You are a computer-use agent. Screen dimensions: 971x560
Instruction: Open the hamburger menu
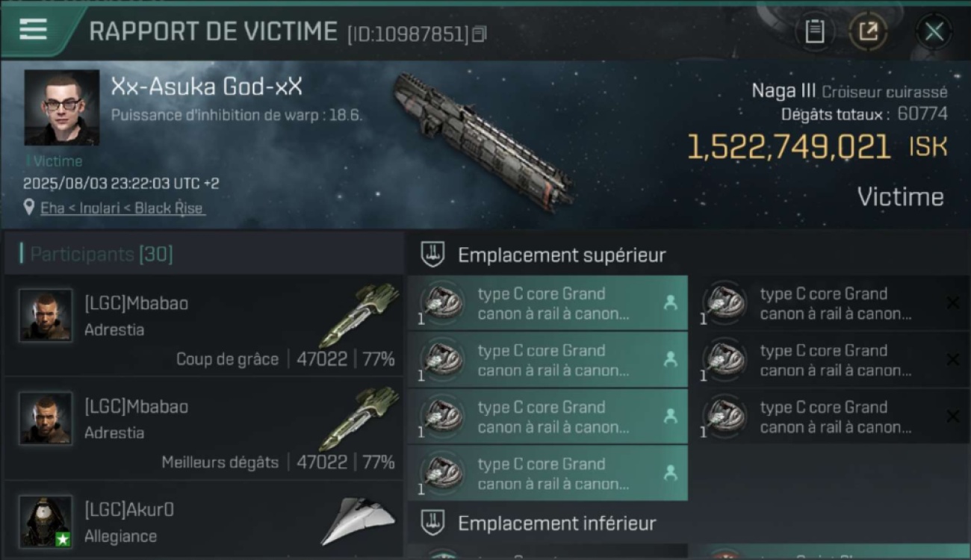coord(34,30)
